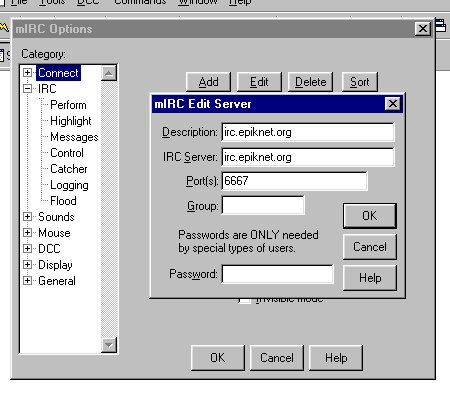
Task: Click into the Port(s) field
Action: pos(294,181)
